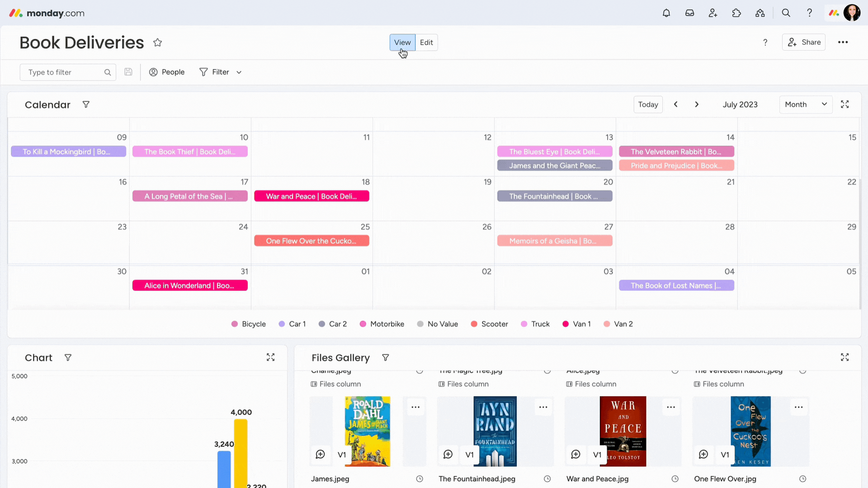Open the Fountainhead cover thumbnail
The height and width of the screenshot is (488, 868).
tap(495, 431)
